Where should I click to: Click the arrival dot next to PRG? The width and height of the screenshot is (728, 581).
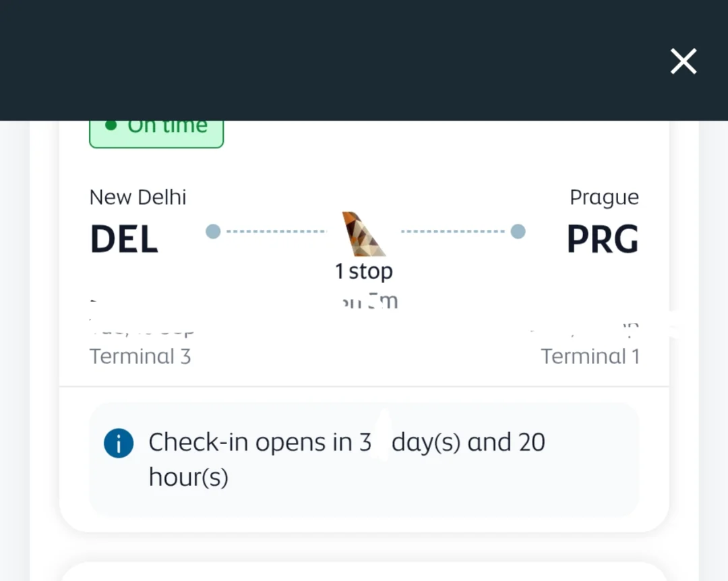(x=518, y=232)
